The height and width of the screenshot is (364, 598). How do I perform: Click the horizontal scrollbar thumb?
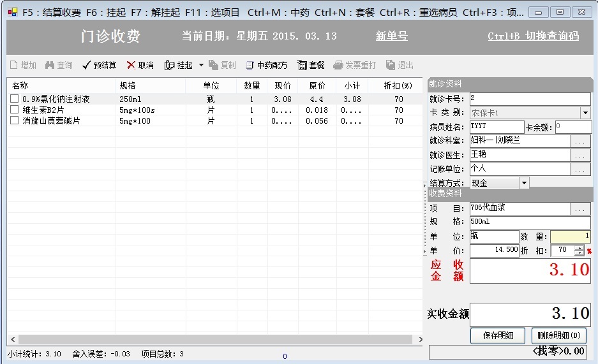[x=215, y=339]
